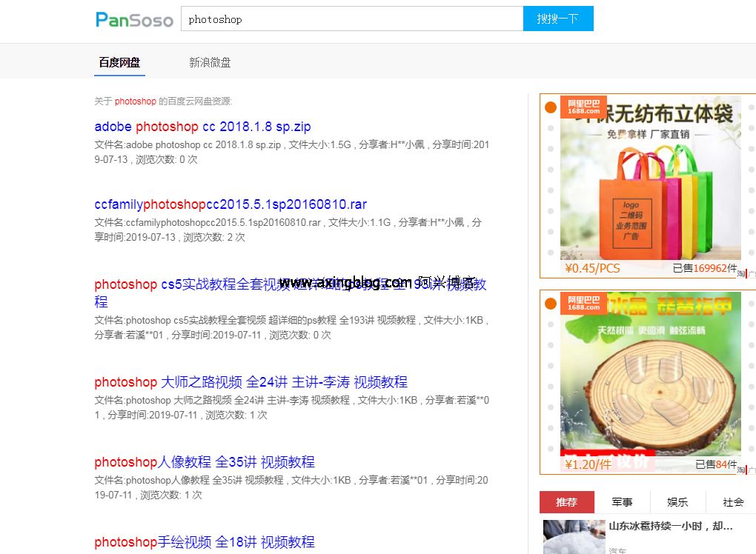Click the ¥0.45/PCS price label

[592, 268]
